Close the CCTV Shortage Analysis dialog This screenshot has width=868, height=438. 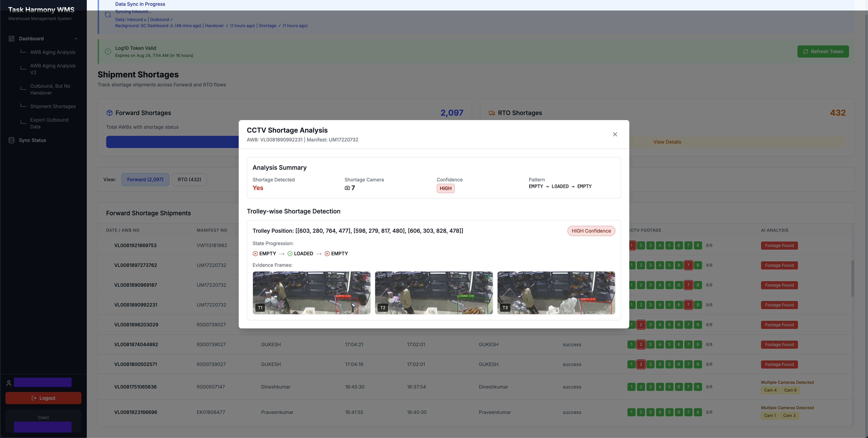tap(615, 134)
